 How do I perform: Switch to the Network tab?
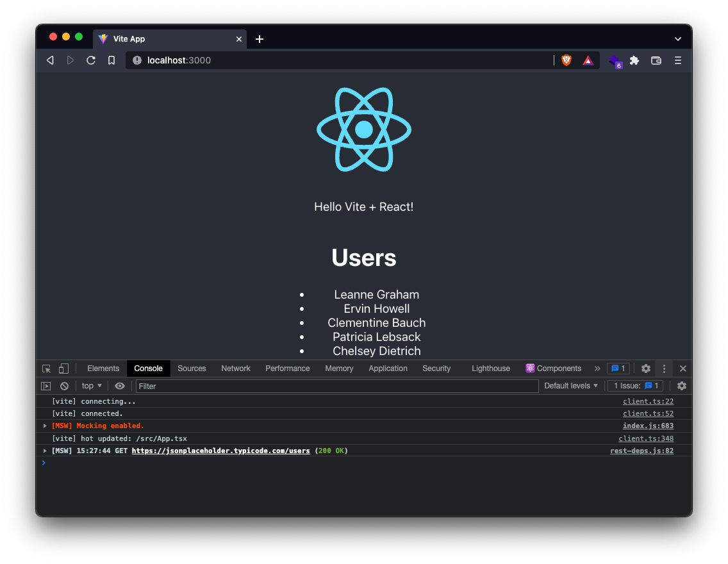point(236,369)
